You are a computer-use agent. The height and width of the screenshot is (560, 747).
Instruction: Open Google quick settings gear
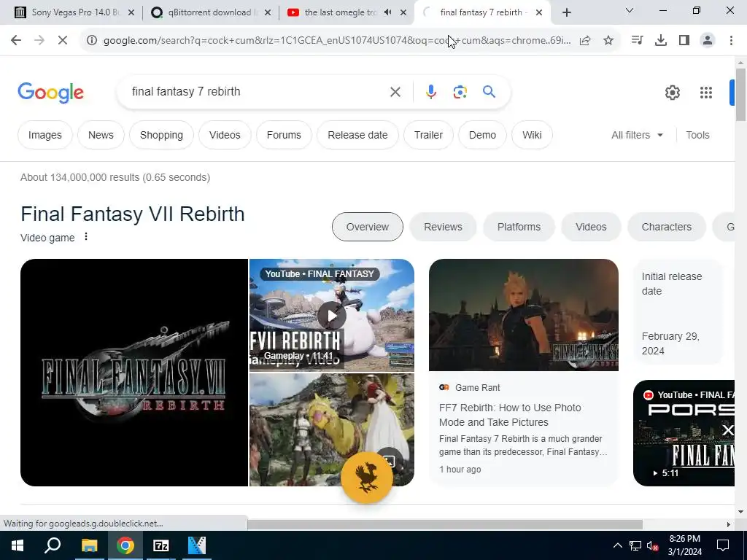(x=672, y=93)
